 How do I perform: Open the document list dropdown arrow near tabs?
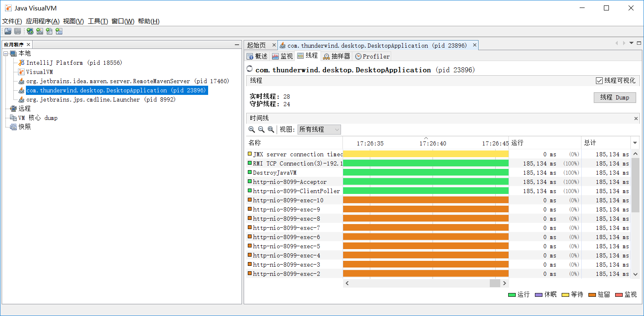[631, 43]
